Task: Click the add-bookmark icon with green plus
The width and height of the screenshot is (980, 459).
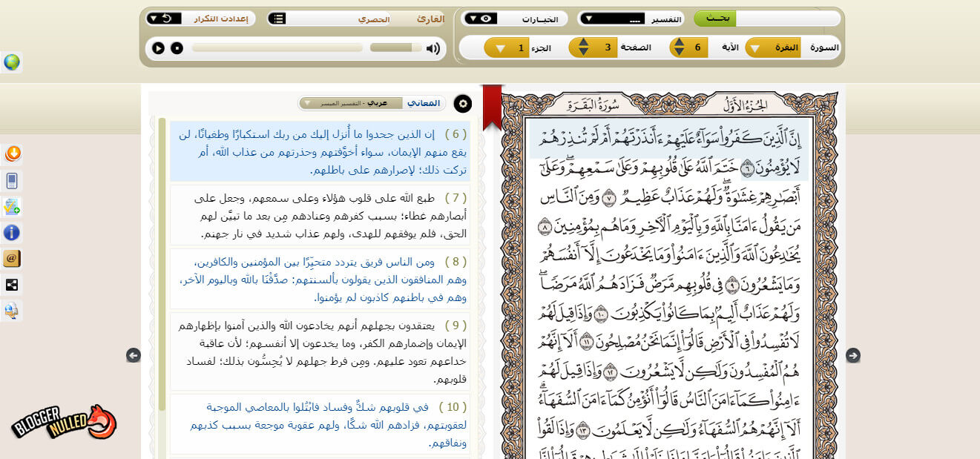Action: pyautogui.click(x=12, y=207)
